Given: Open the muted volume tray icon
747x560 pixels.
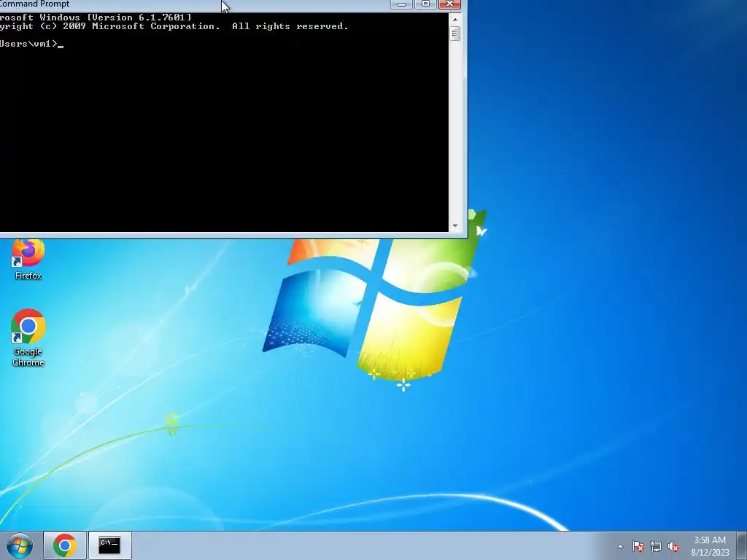Looking at the screenshot, I should [x=673, y=547].
